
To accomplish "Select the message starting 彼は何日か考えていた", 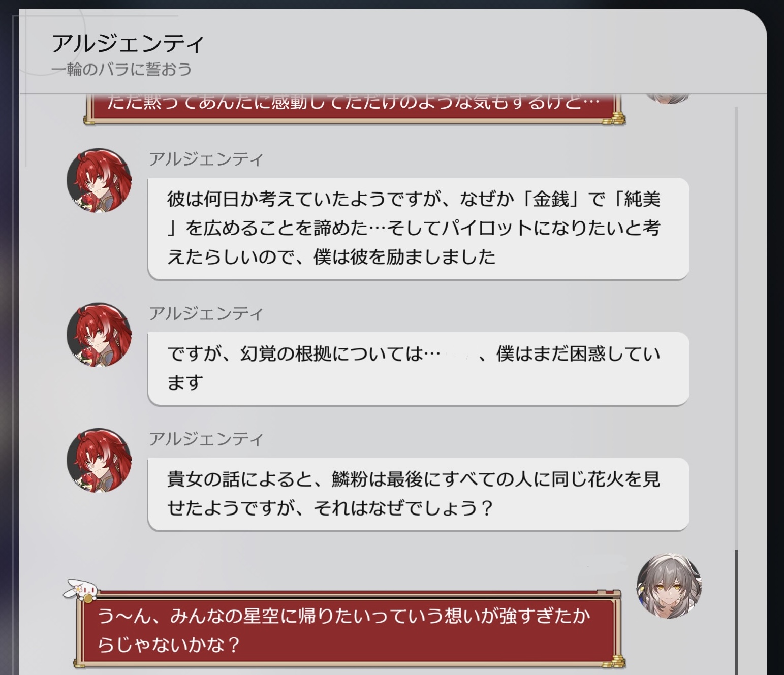I will point(418,228).
